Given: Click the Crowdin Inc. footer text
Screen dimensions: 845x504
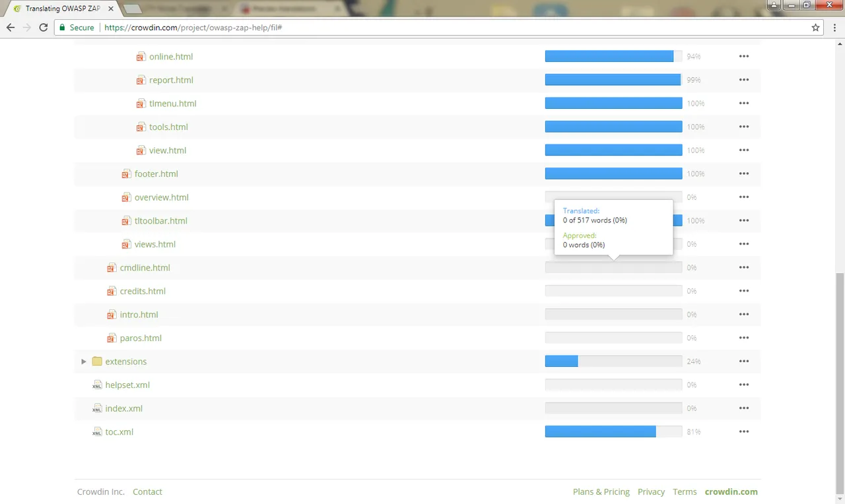Looking at the screenshot, I should 101,491.
